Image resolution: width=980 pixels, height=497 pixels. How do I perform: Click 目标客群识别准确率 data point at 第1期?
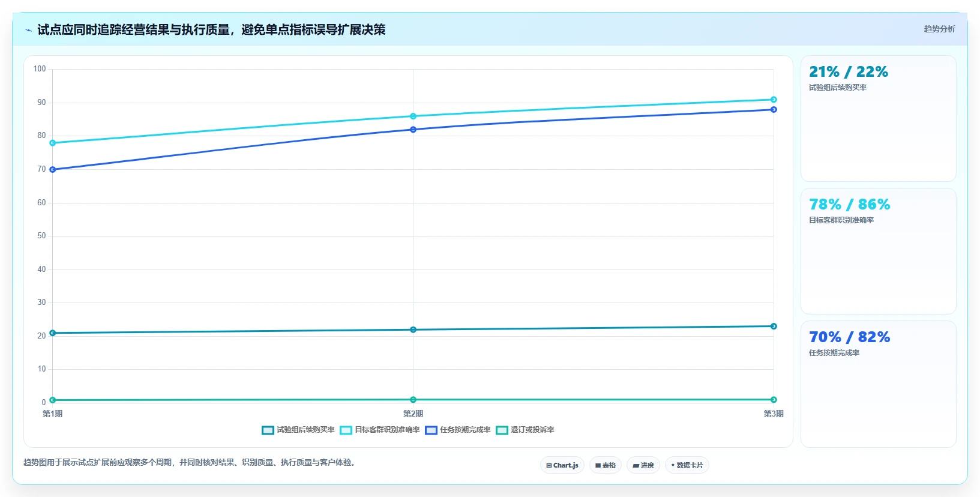click(53, 143)
